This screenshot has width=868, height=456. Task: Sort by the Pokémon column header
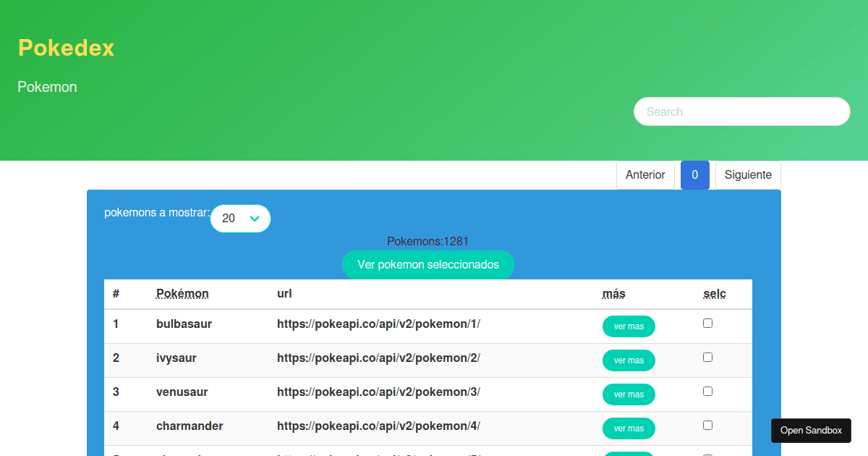[x=182, y=293]
